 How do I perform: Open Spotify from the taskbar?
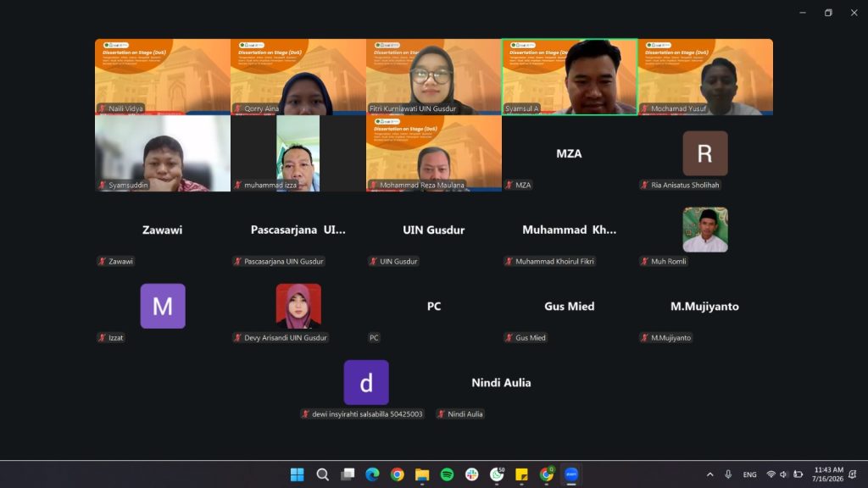point(447,474)
